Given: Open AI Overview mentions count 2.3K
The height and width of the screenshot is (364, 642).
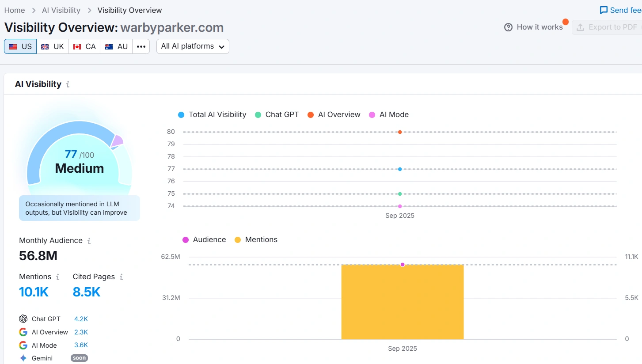Looking at the screenshot, I should click(81, 332).
